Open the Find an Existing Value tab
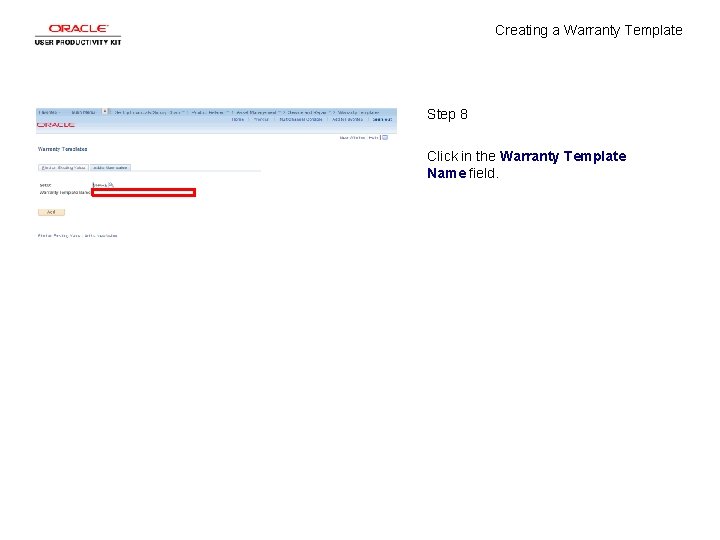The height and width of the screenshot is (540, 720). [63, 168]
